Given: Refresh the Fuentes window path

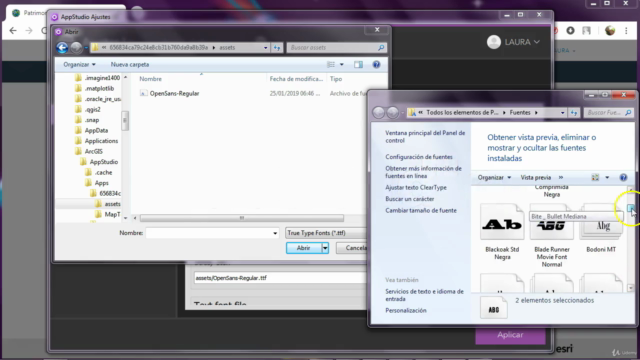Looking at the screenshot, I should coord(574,113).
